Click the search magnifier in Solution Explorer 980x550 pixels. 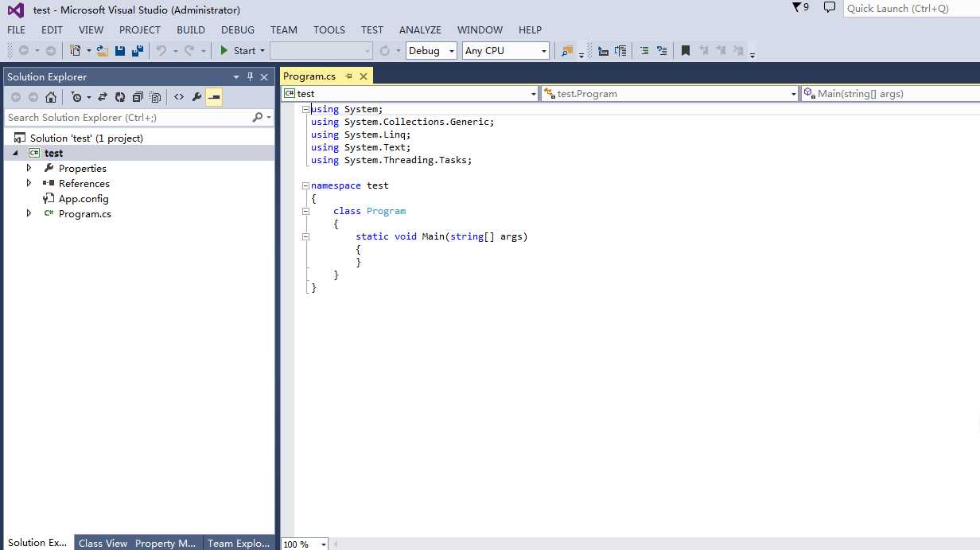coord(258,117)
